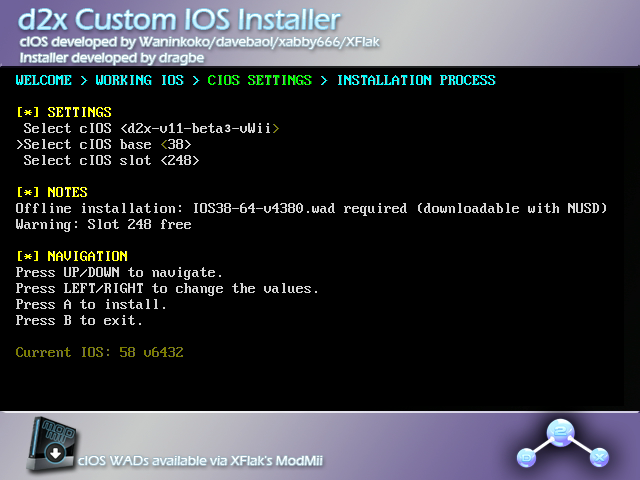This screenshot has height=480, width=640.
Task: Click right arrow after d2x-v11-beta3-vWii value
Action: coord(276,128)
